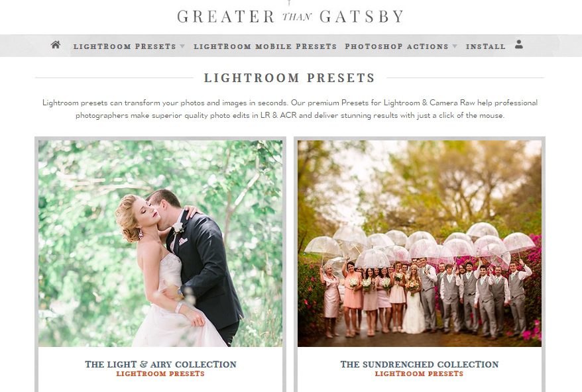Image resolution: width=582 pixels, height=392 pixels.
Task: Open the Lightroom Presets menu item
Action: [125, 46]
